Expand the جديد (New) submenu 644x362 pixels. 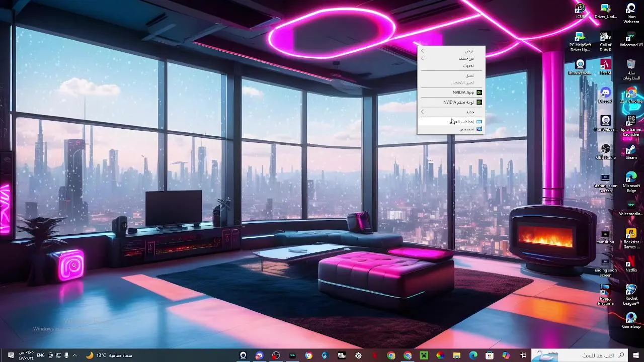click(x=451, y=112)
